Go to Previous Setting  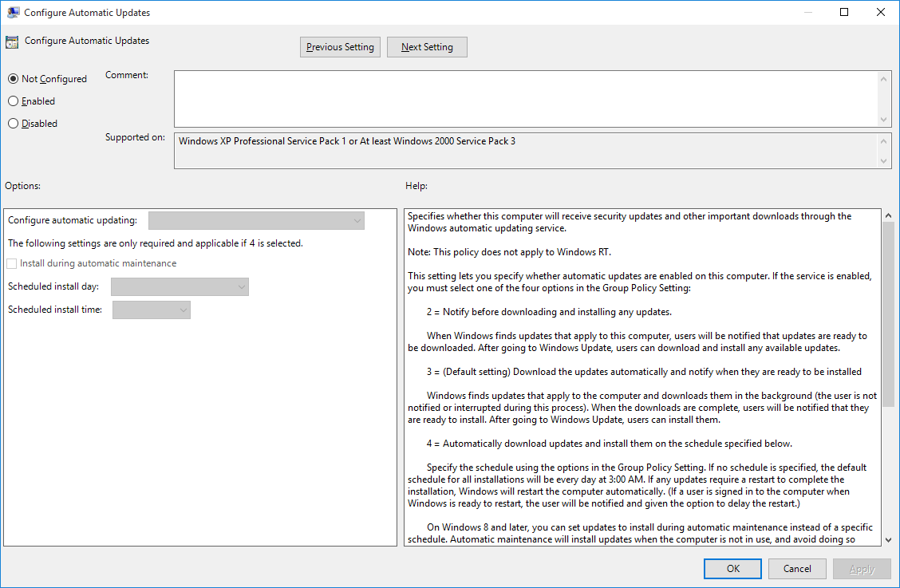tap(340, 47)
